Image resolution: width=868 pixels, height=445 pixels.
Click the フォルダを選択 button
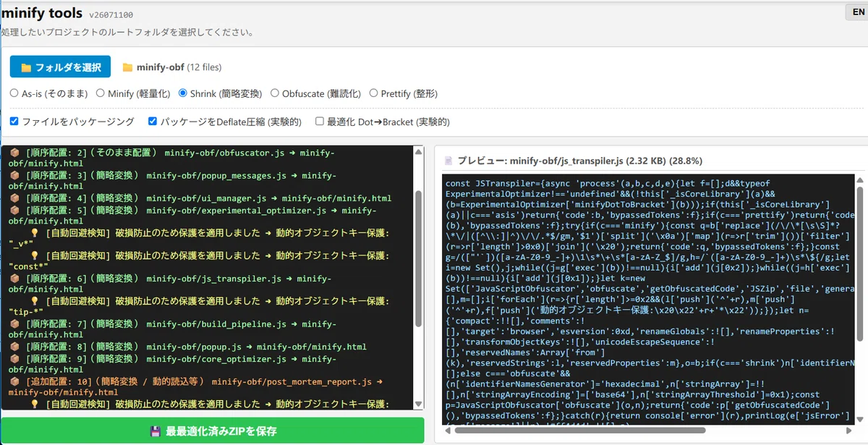point(60,67)
